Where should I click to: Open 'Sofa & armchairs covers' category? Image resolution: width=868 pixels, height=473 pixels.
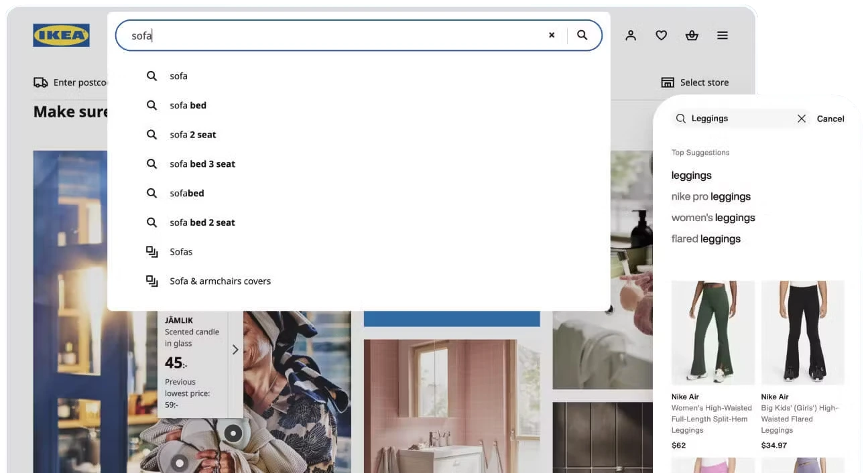220,281
